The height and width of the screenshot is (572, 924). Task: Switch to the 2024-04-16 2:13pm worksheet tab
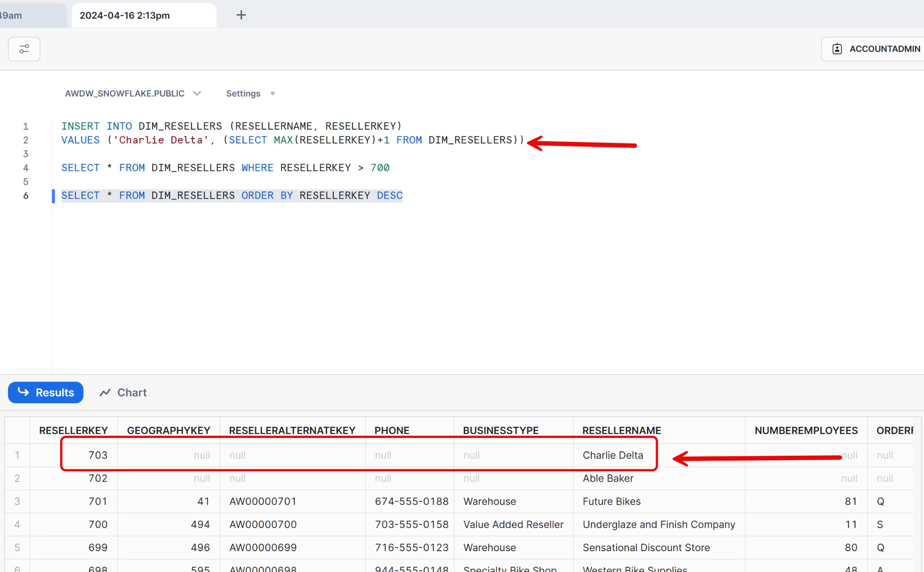coord(125,15)
